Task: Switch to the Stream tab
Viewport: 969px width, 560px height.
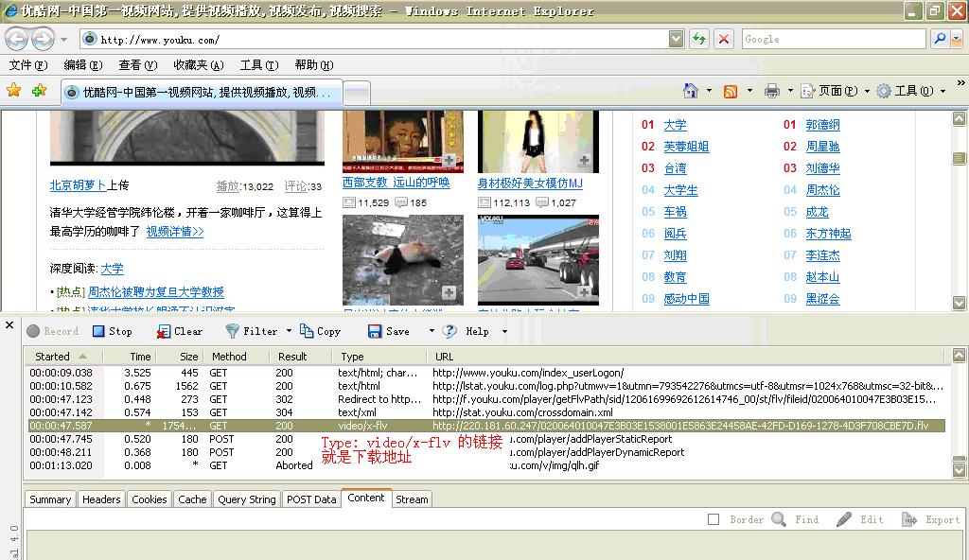Action: click(x=412, y=499)
